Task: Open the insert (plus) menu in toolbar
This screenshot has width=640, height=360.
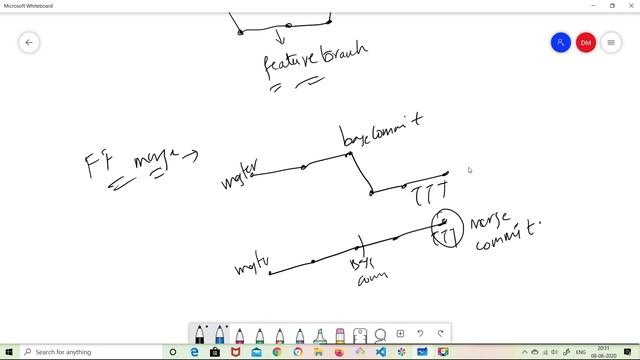Action: click(x=400, y=333)
